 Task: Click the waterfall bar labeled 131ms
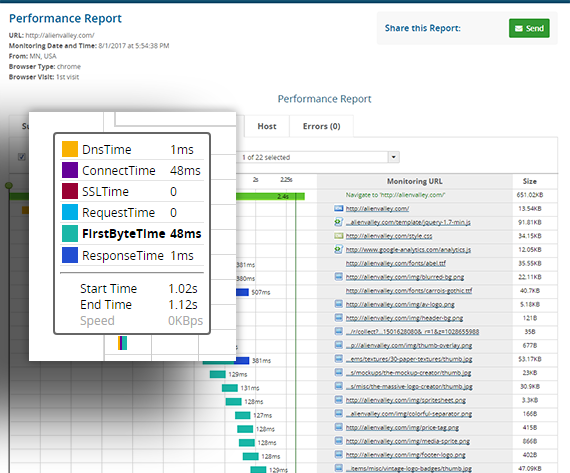(x=230, y=388)
